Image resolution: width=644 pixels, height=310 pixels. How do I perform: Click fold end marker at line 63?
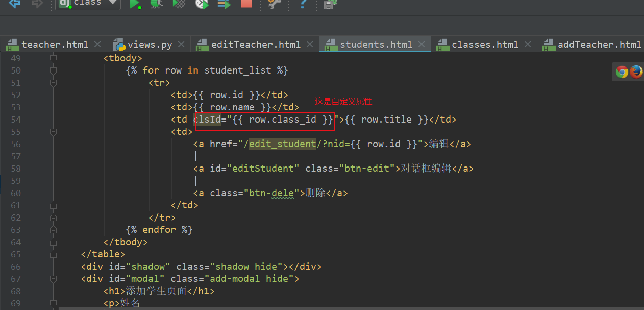(53, 230)
